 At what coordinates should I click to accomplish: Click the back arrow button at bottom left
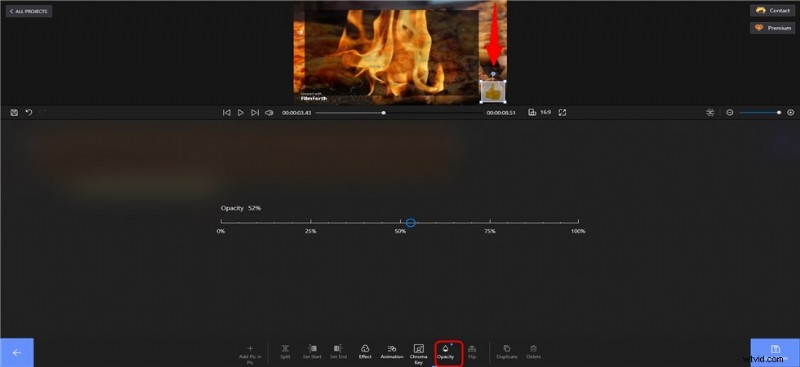tap(17, 352)
